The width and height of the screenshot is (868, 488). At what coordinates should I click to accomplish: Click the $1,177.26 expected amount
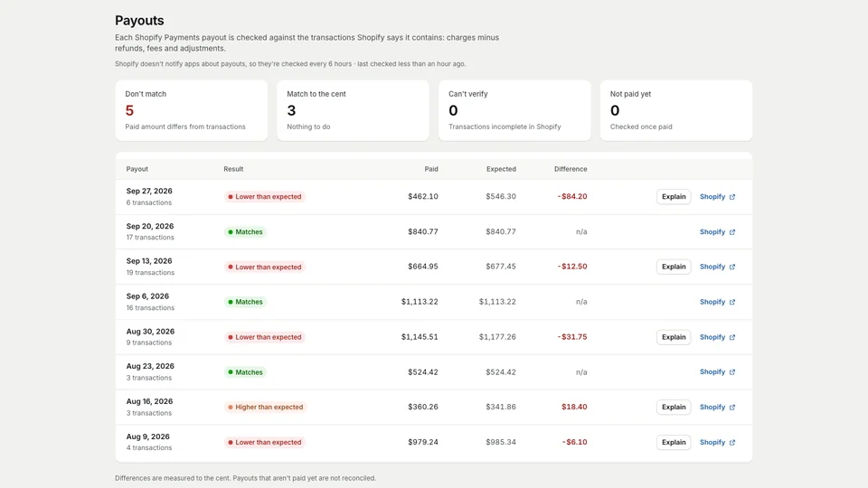tap(497, 337)
